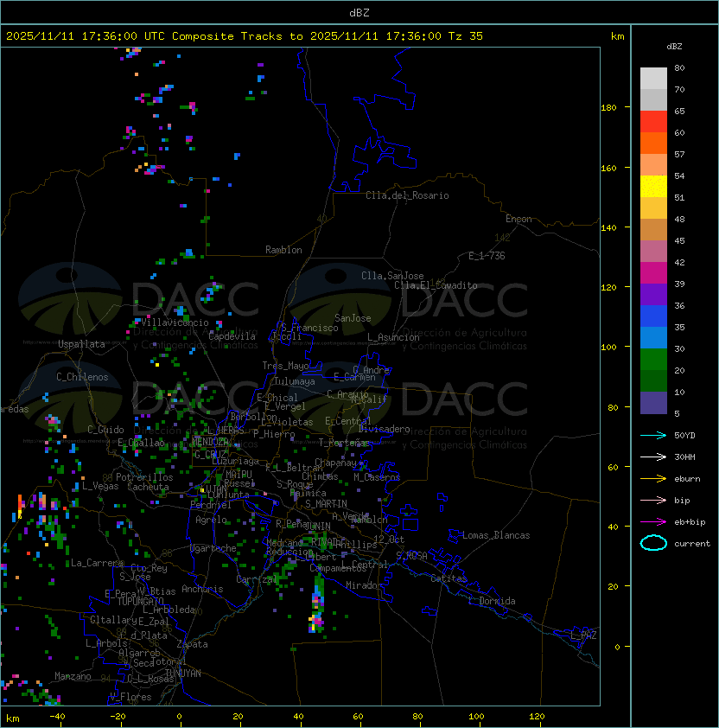The width and height of the screenshot is (719, 728).
Task: Select the red 65 dBZ color swatch
Action: [653, 122]
